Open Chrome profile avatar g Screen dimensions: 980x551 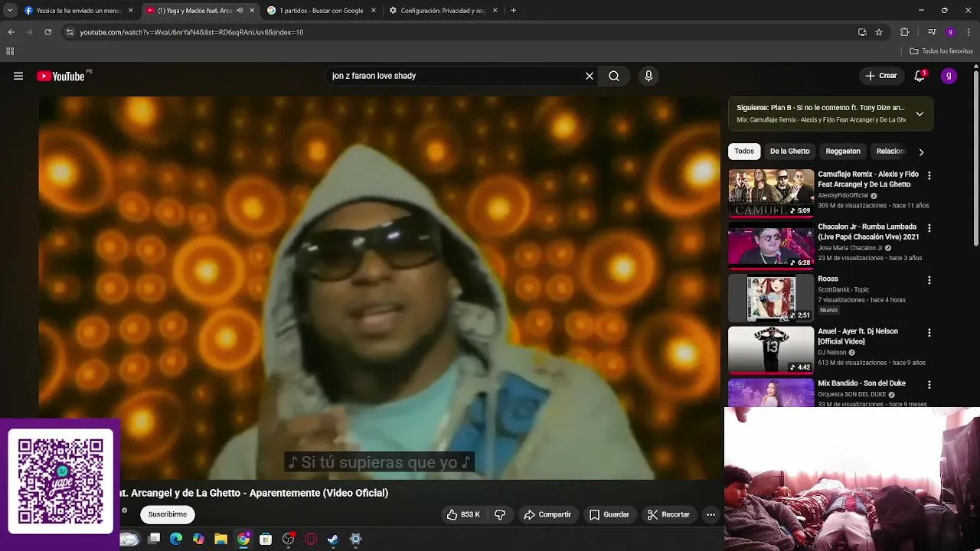pos(950,32)
